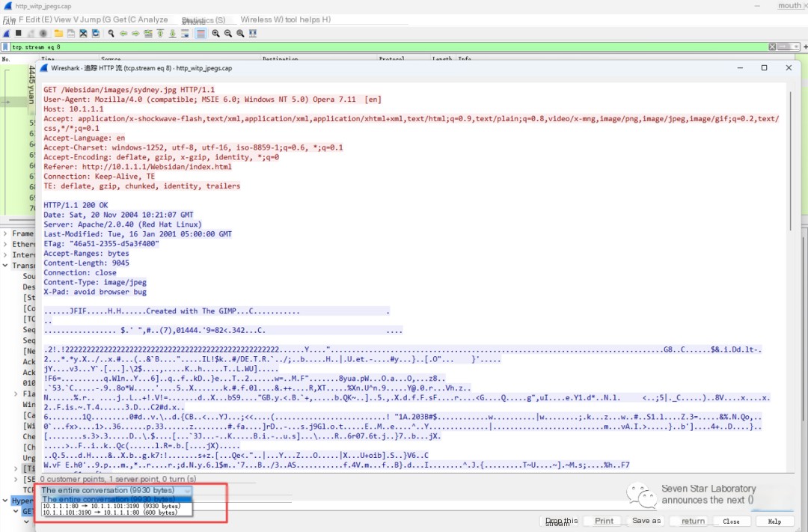Open the display filter bookmark icon
808x532 pixels.
tap(6, 47)
